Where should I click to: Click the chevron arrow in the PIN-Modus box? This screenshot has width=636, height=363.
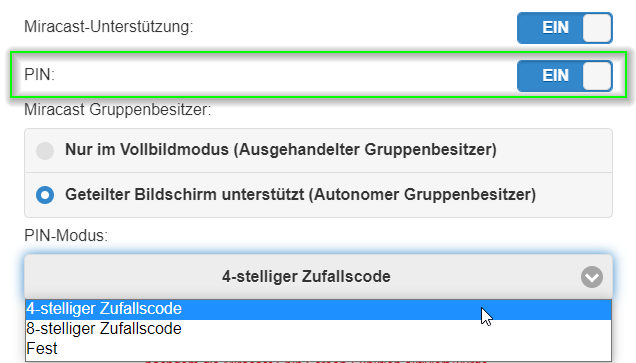coord(592,277)
